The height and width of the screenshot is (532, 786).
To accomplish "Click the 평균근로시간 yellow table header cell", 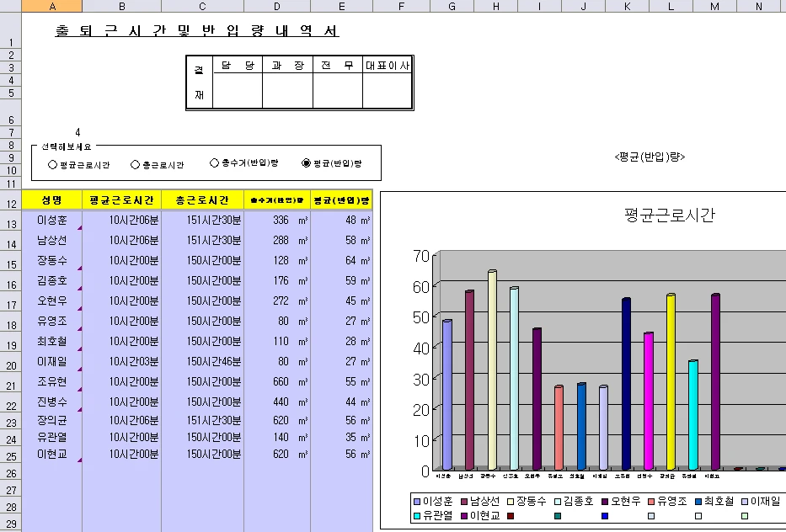I will 122,199.
